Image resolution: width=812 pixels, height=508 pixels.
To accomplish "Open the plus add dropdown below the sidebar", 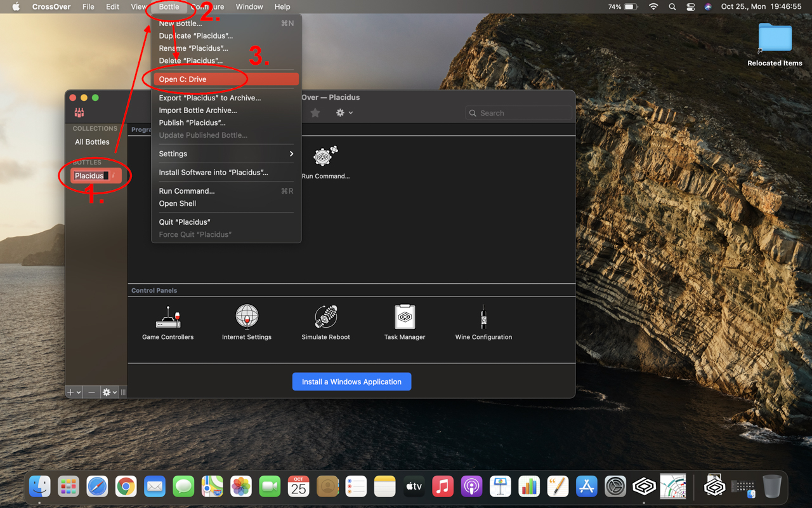I will [74, 392].
